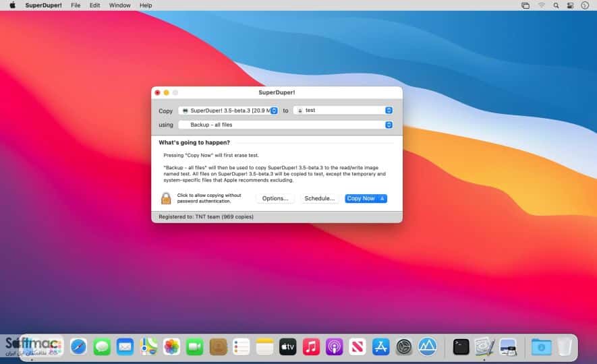Screen dimensions: 597x364
Task: Launch Photos from the Dock
Action: (x=171, y=347)
